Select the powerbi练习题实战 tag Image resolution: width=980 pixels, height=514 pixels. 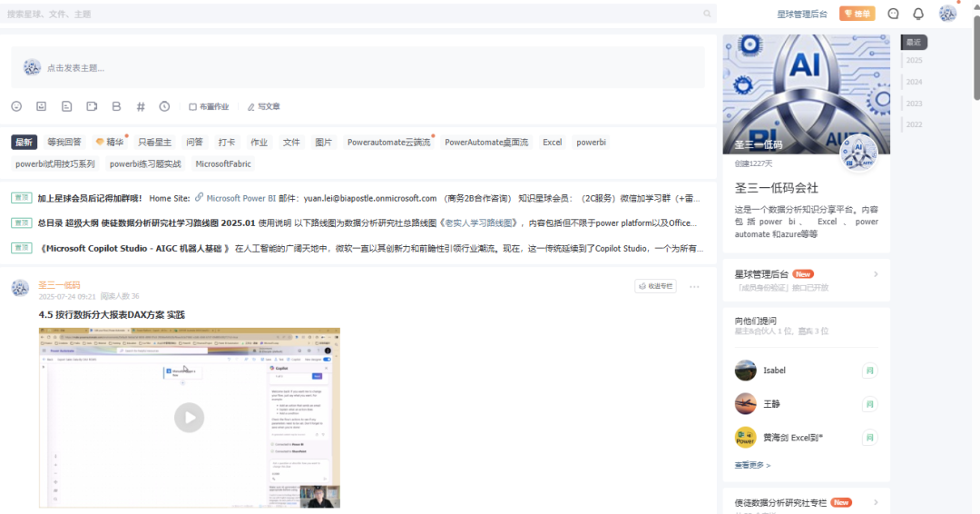tap(145, 163)
